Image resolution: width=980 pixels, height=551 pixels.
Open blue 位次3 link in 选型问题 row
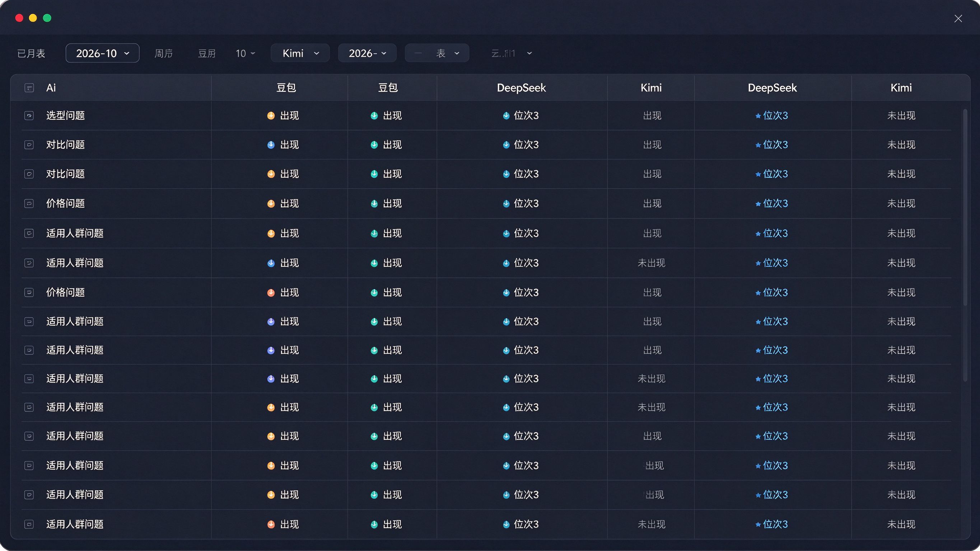coord(775,116)
